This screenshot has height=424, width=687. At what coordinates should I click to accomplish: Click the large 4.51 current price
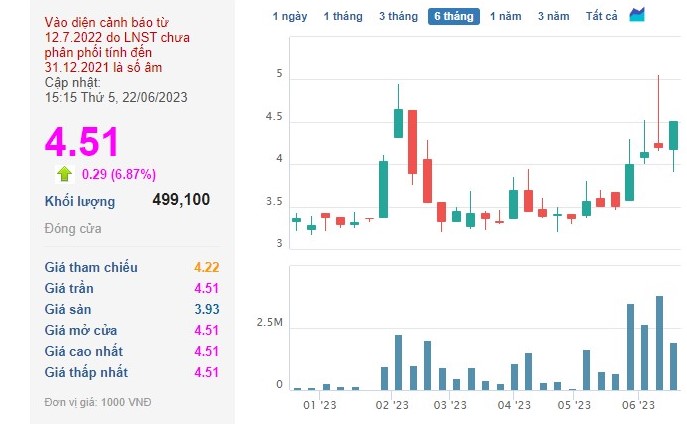point(82,141)
